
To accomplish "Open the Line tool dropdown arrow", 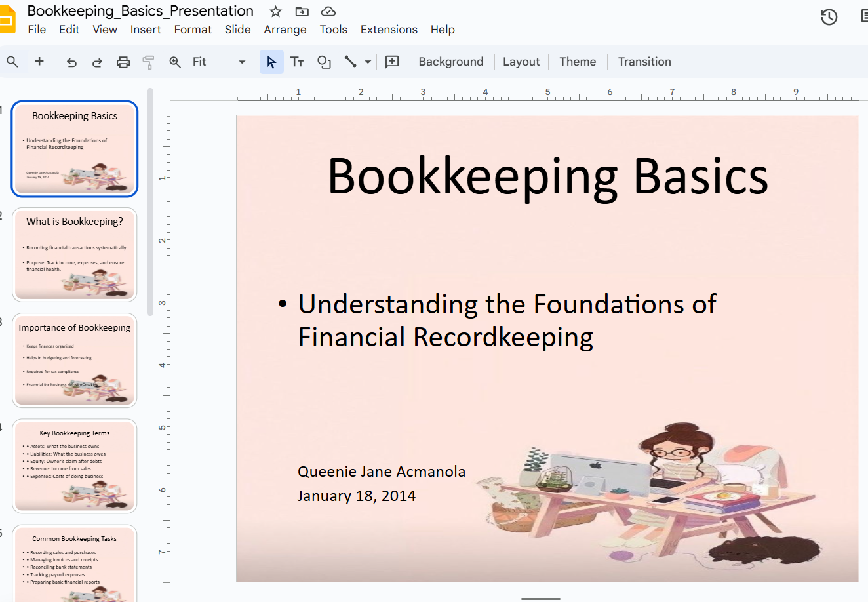I will point(368,62).
